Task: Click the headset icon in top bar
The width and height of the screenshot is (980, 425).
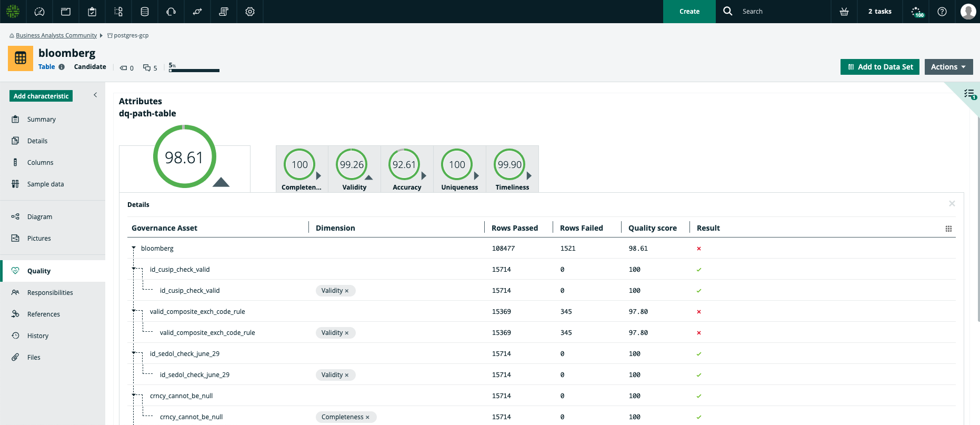Action: pyautogui.click(x=171, y=12)
